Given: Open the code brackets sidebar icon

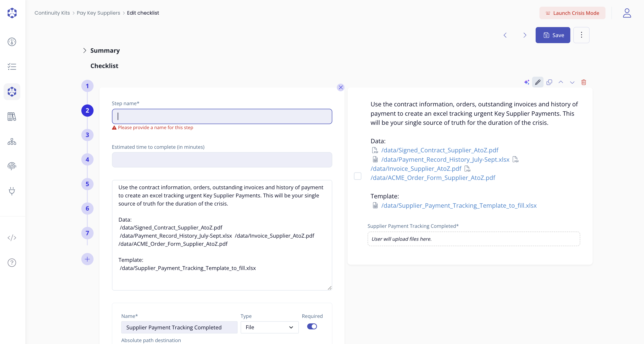Looking at the screenshot, I should [12, 238].
